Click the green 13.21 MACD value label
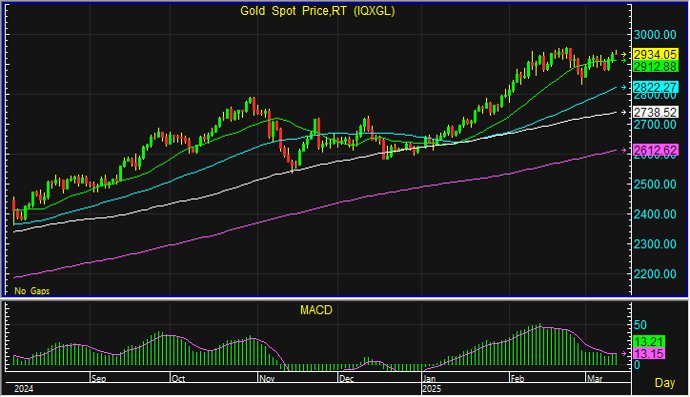This screenshot has width=690, height=397. (x=649, y=341)
